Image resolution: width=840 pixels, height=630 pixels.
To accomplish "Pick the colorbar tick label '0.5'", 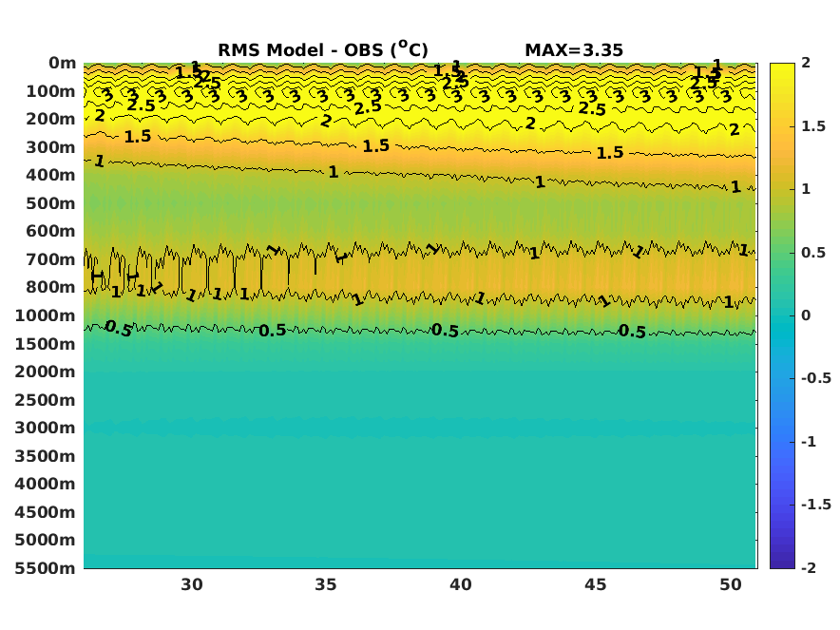I will pyautogui.click(x=813, y=253).
